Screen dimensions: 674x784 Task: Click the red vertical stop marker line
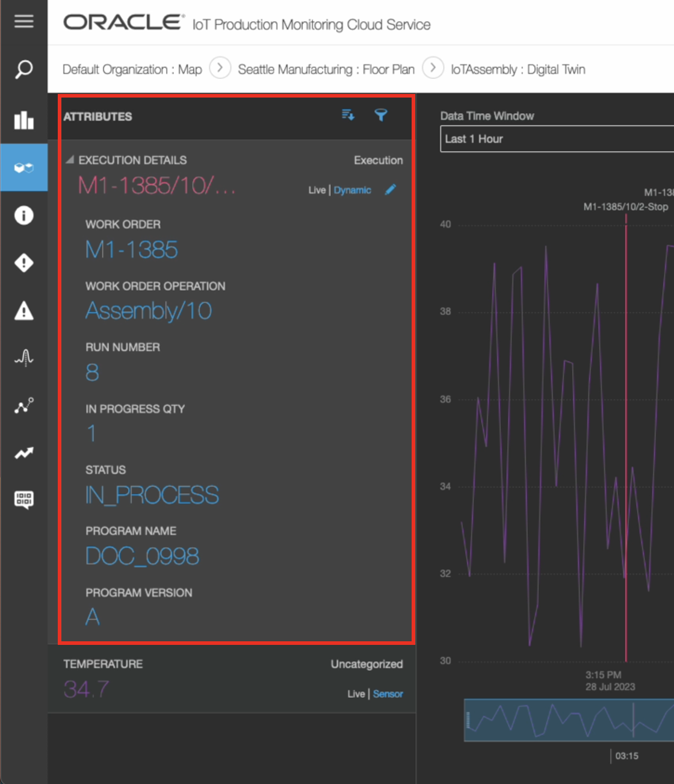click(626, 437)
